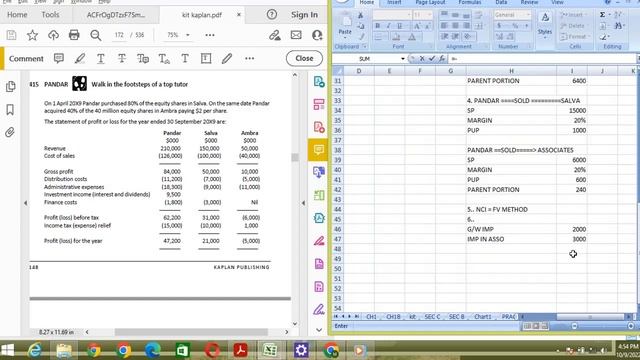Expand the Name Box dropdown in Excel
This screenshot has height=360, width=640.
[x=402, y=59]
